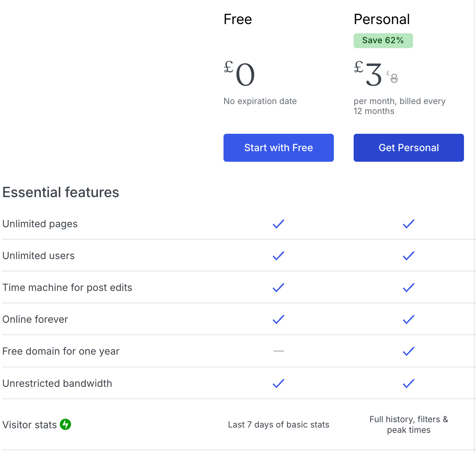This screenshot has width=476, height=453.
Task: Click the grey dash for Free domain row
Action: pyautogui.click(x=279, y=351)
